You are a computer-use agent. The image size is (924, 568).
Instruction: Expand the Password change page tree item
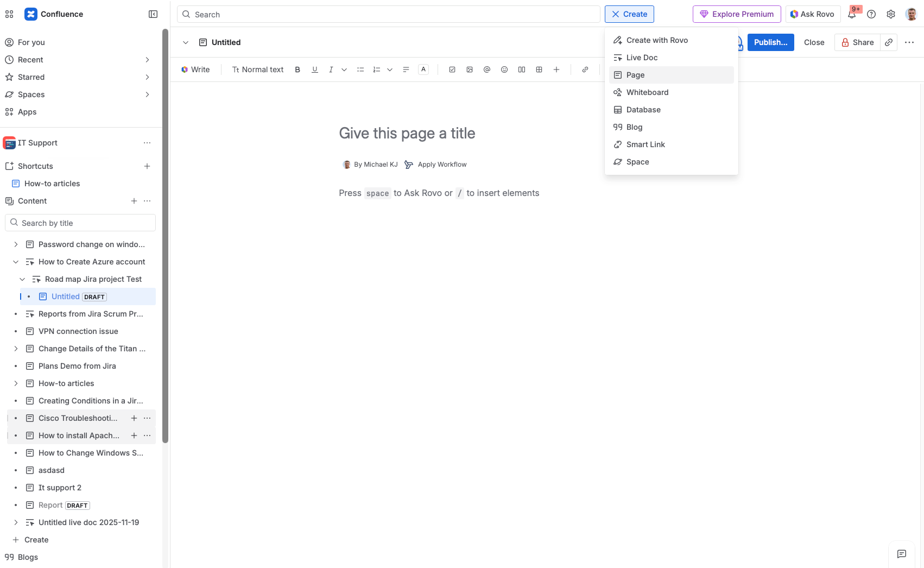tap(16, 244)
